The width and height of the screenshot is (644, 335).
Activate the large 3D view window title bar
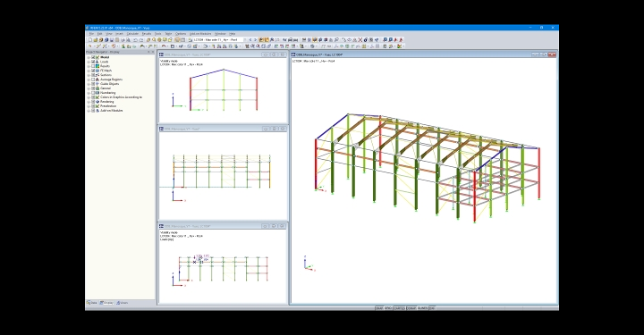tap(423, 54)
